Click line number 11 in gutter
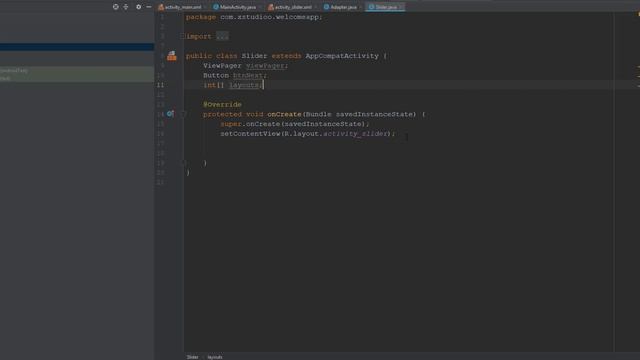The width and height of the screenshot is (640, 360). click(x=160, y=85)
